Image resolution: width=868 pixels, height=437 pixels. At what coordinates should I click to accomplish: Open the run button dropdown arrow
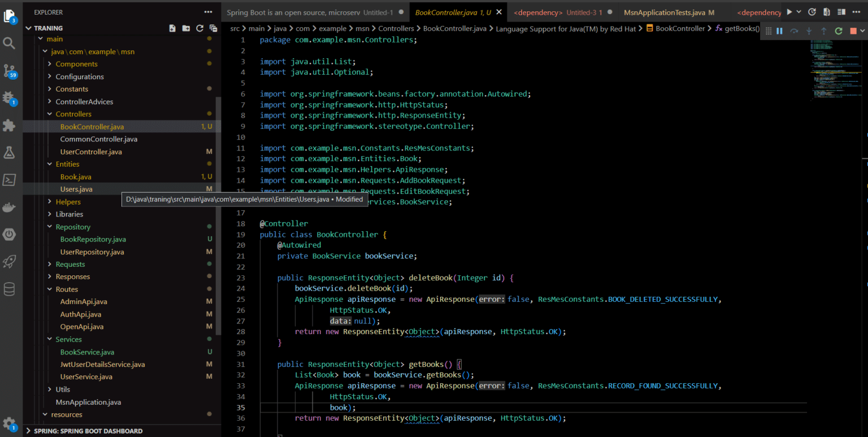click(x=799, y=12)
